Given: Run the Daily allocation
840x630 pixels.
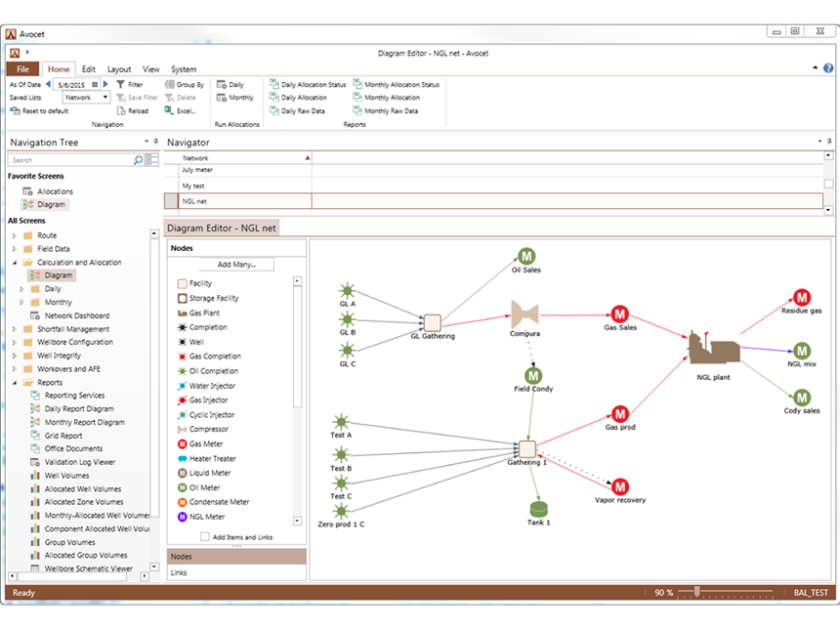Looking at the screenshot, I should (x=231, y=85).
